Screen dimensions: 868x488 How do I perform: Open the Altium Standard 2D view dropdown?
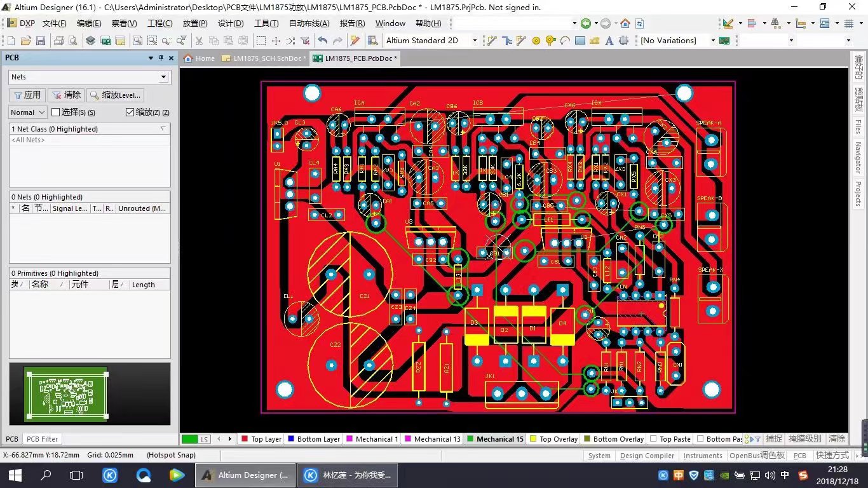pyautogui.click(x=474, y=41)
